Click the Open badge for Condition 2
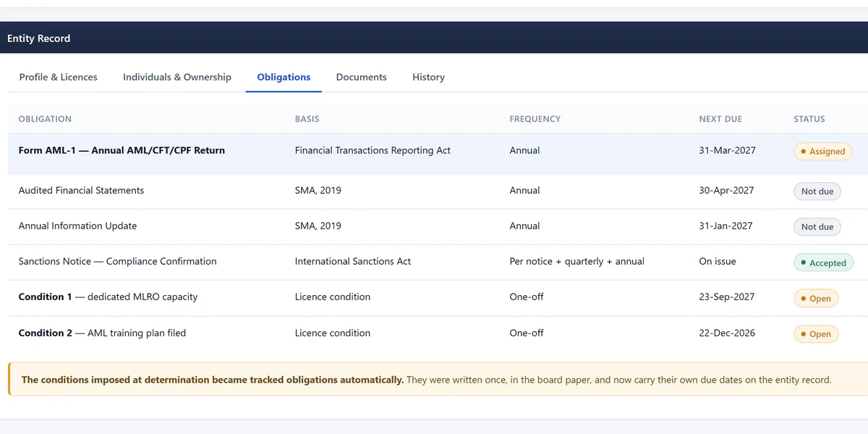Viewport: 868px width, 434px height. [x=816, y=334]
